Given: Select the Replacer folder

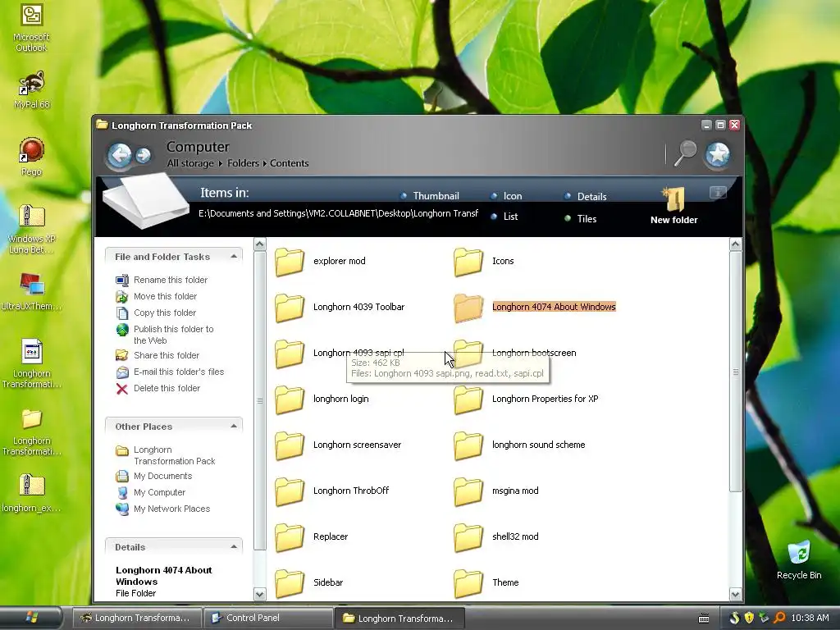Looking at the screenshot, I should [311, 537].
